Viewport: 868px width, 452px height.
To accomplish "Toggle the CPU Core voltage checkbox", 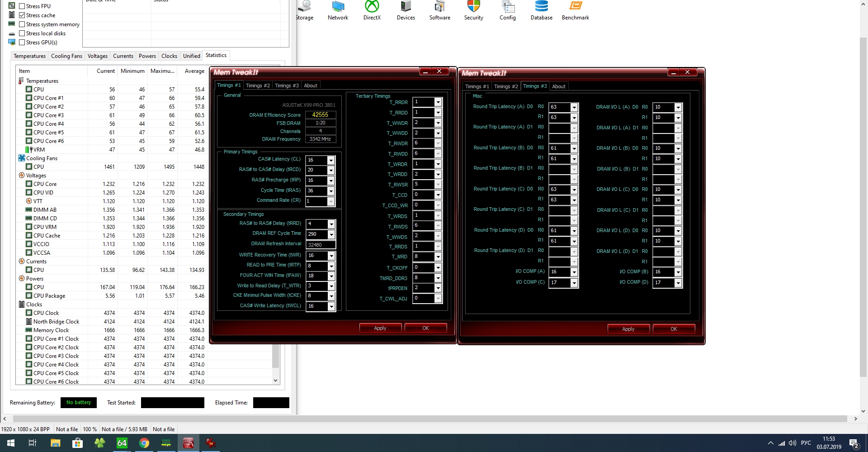I will pos(28,184).
